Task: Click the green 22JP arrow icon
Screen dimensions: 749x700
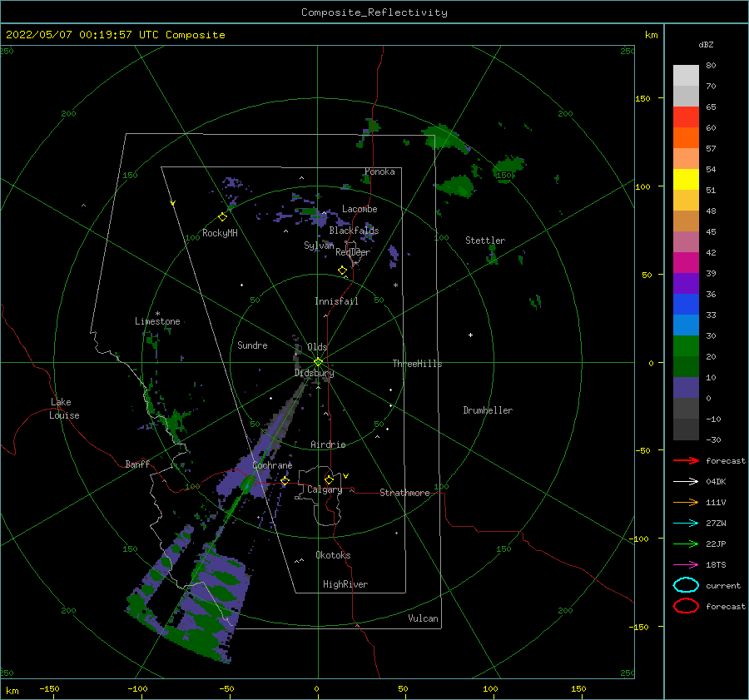Action: [x=686, y=544]
